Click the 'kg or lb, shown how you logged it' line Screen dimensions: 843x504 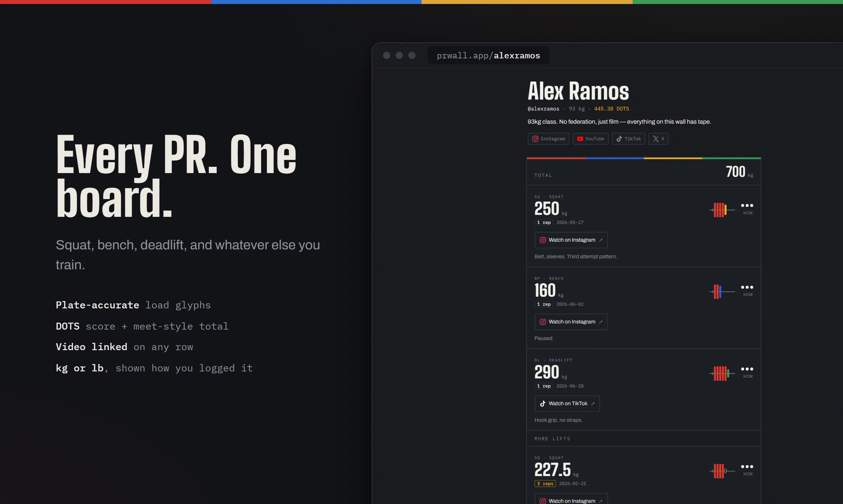point(154,368)
